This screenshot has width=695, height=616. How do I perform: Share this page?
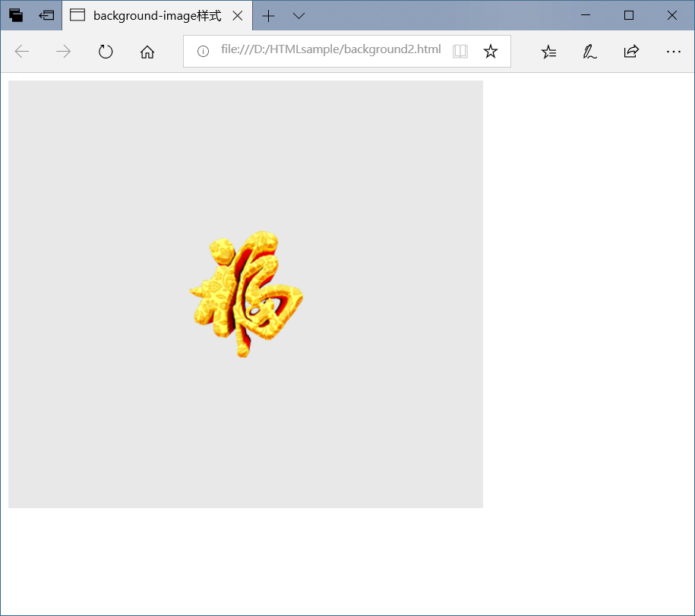[631, 52]
